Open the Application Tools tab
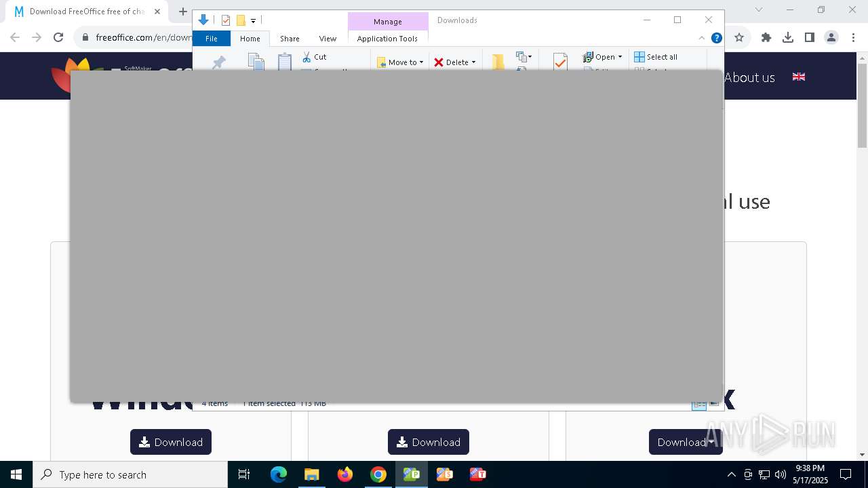Viewport: 868px width, 488px height. (x=387, y=39)
